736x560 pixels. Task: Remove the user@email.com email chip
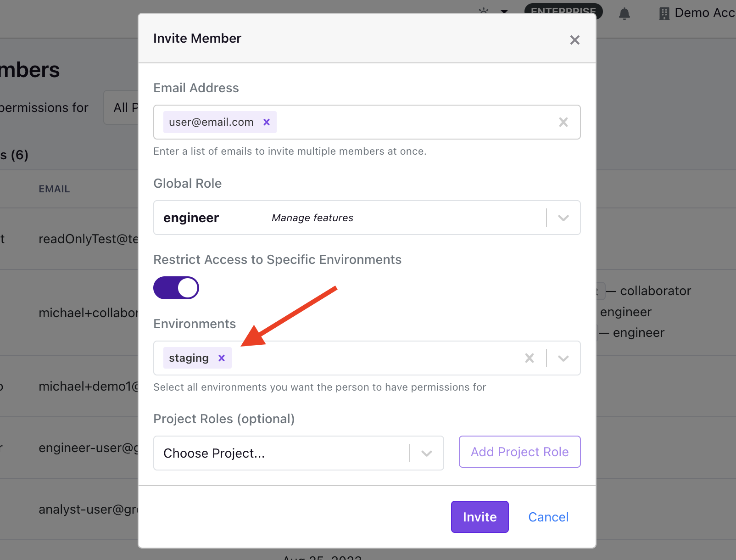267,122
